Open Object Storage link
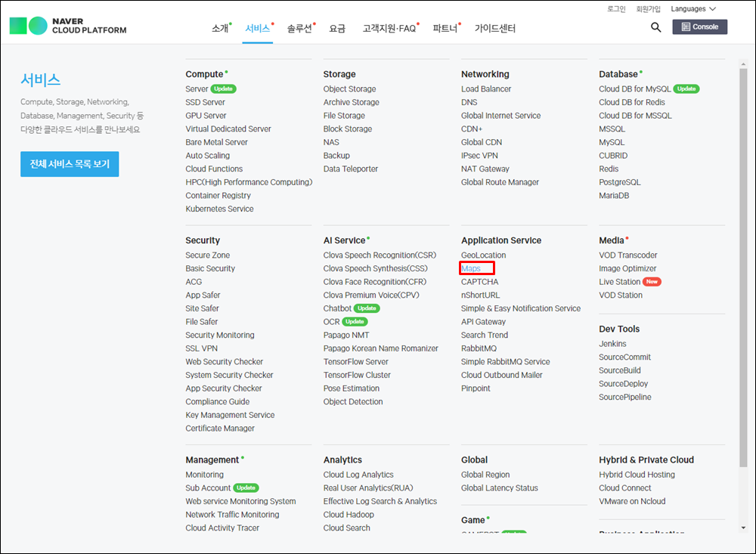This screenshot has width=756, height=554. coord(349,88)
